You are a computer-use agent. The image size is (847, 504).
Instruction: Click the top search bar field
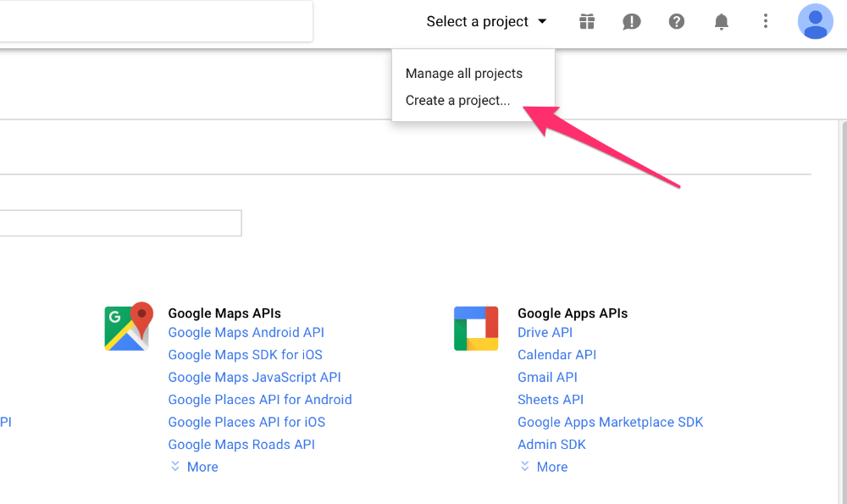[x=156, y=21]
